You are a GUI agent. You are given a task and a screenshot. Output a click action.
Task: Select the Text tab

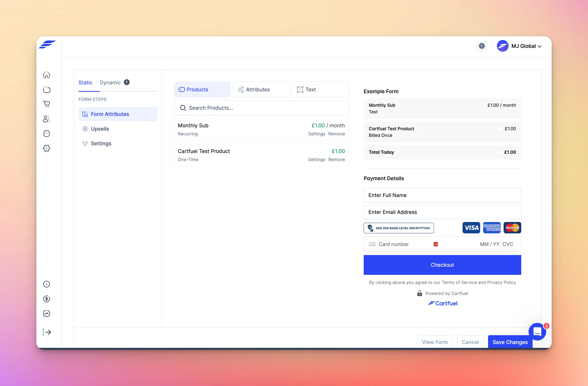321,90
